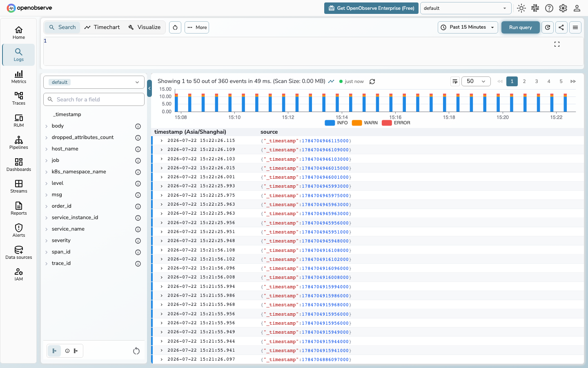The height and width of the screenshot is (368, 588).
Task: Change rows per page from 50
Action: (476, 81)
